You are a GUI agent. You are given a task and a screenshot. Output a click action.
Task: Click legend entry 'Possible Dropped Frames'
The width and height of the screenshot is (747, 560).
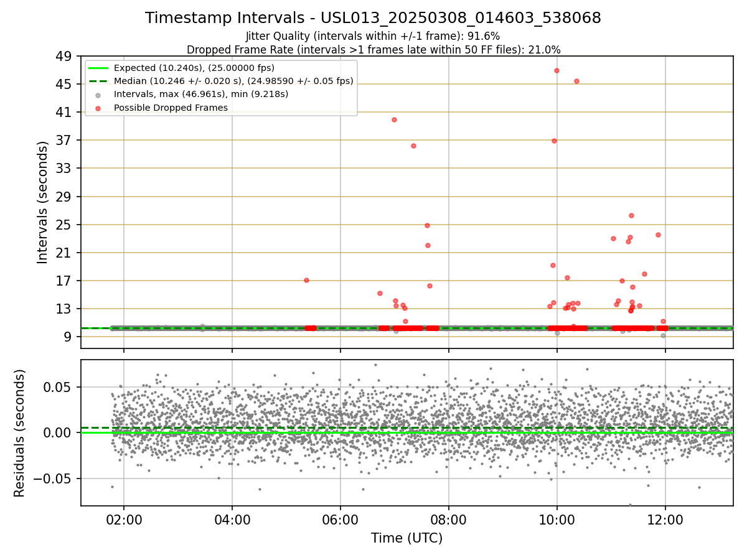pyautogui.click(x=171, y=108)
